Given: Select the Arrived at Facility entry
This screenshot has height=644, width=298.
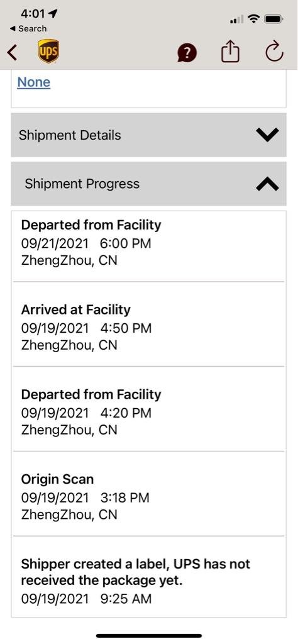Looking at the screenshot, I should [148, 324].
